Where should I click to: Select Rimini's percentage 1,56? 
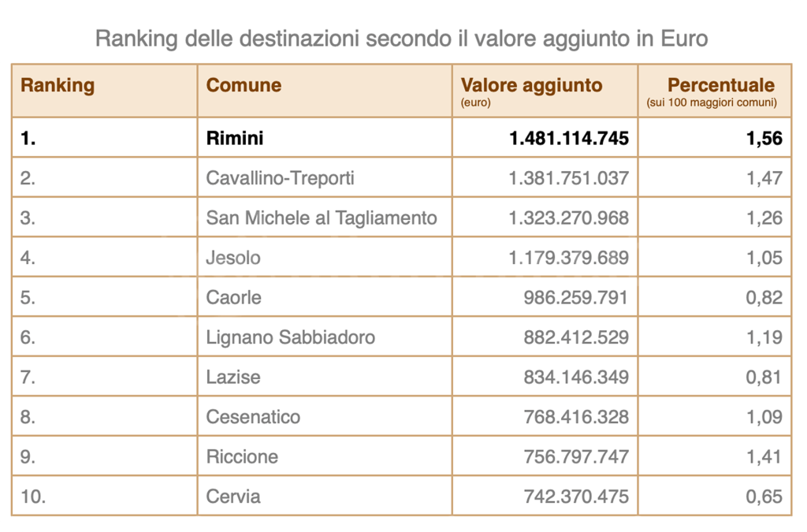coord(764,139)
